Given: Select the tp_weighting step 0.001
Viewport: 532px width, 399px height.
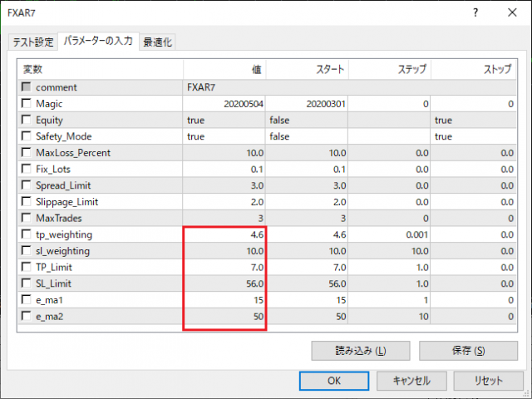Looking at the screenshot, I should (390, 234).
